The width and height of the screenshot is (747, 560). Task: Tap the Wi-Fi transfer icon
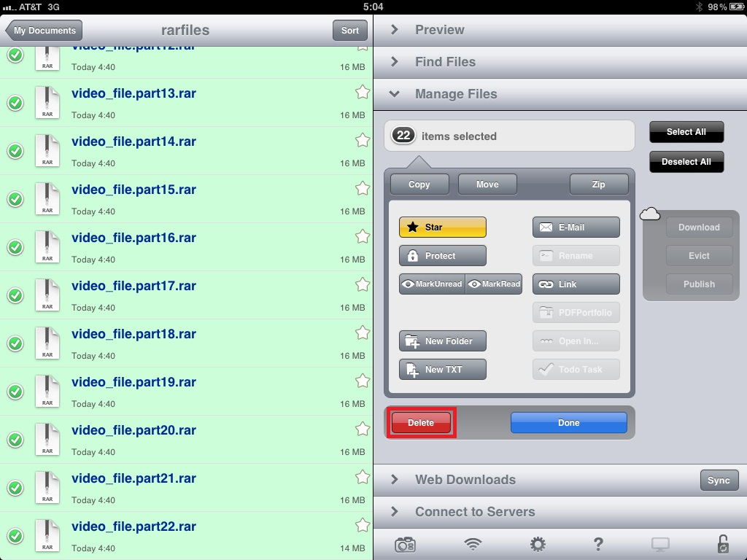click(473, 544)
